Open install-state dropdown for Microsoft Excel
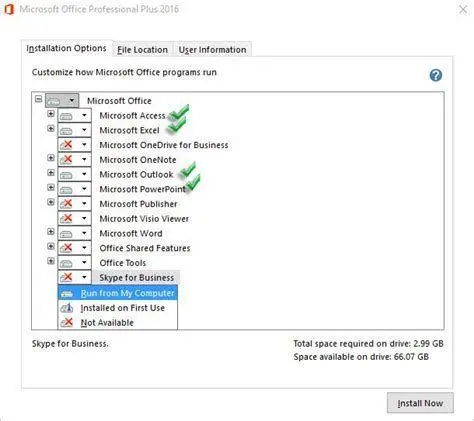 [x=74, y=130]
